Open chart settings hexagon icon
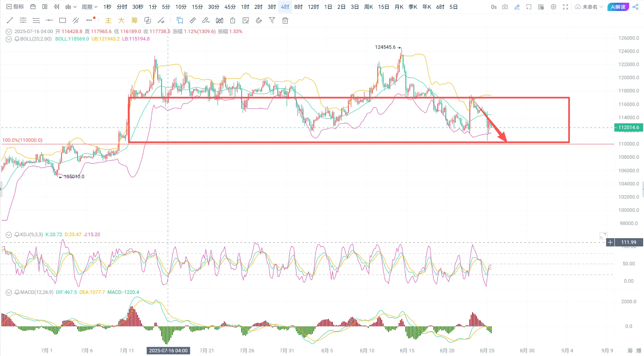This screenshot has height=356, width=644. click(x=553, y=7)
